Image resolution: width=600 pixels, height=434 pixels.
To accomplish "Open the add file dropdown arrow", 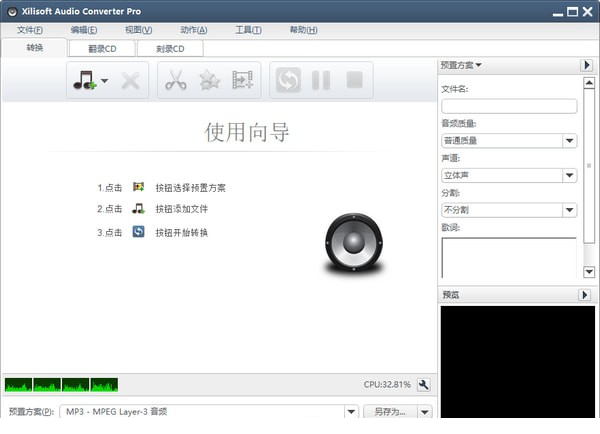I will pyautogui.click(x=104, y=81).
